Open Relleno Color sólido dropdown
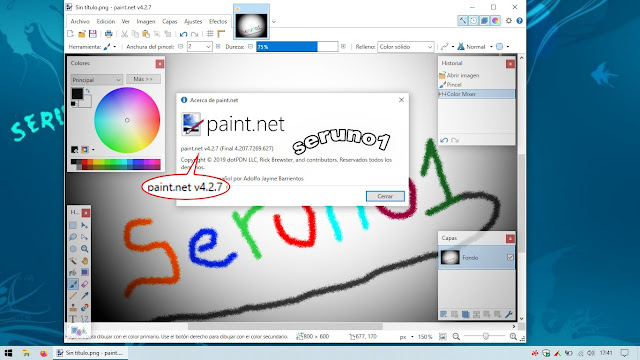The image size is (640, 360). pyautogui.click(x=406, y=47)
